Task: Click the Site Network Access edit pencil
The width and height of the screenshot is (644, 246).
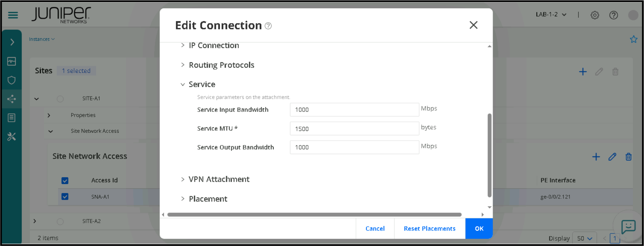Action: click(x=612, y=157)
